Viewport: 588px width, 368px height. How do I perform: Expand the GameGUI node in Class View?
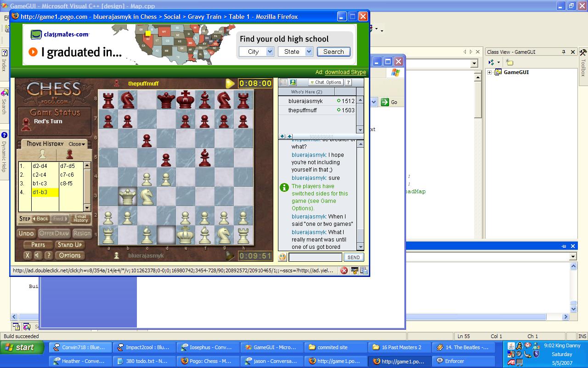point(489,72)
